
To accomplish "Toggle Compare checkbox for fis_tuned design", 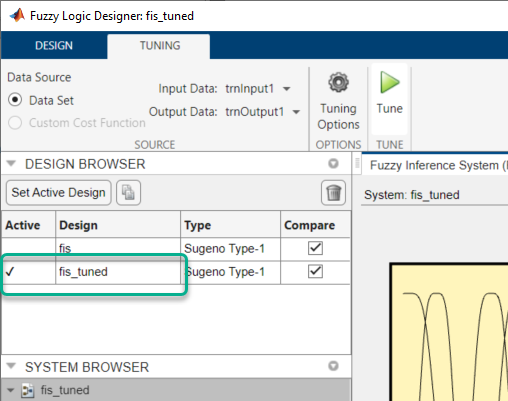I will coord(315,271).
